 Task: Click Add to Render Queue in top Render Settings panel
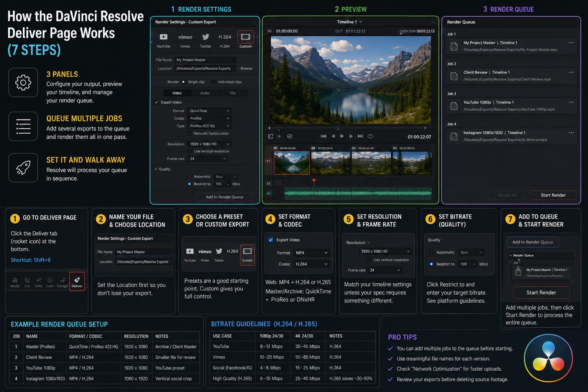tap(224, 197)
